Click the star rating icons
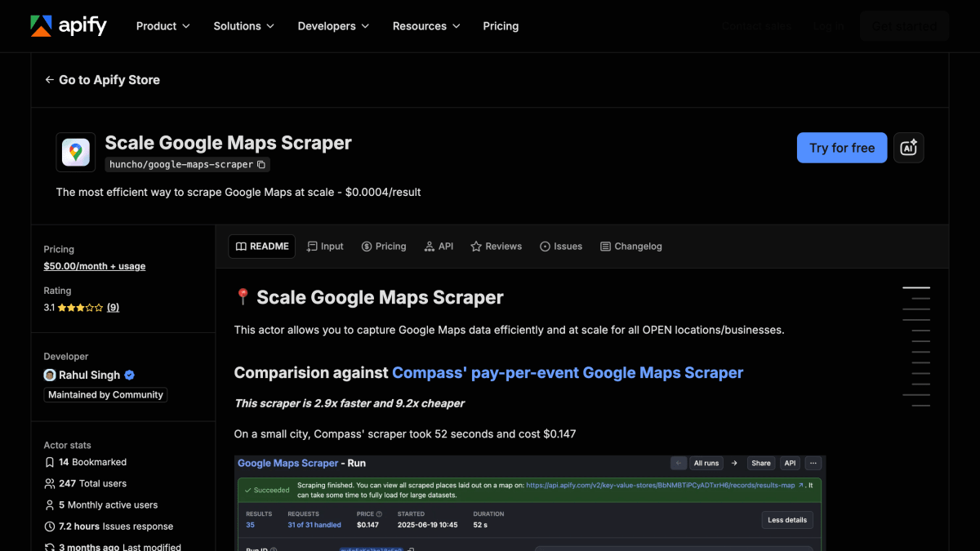 tap(80, 308)
